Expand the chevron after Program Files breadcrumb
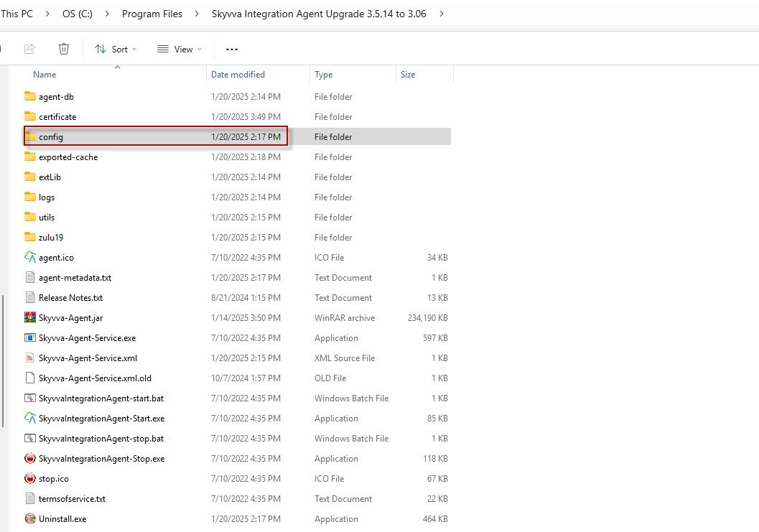The width and height of the screenshot is (759, 532). click(x=197, y=14)
